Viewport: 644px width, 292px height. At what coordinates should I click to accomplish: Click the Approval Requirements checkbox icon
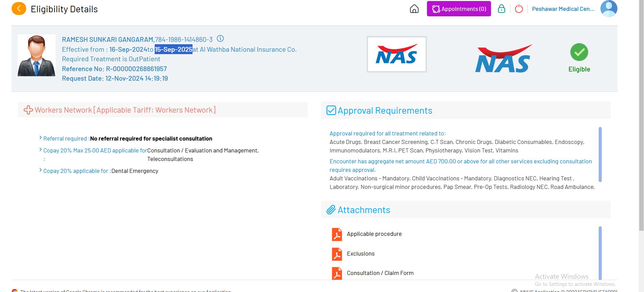tap(331, 110)
